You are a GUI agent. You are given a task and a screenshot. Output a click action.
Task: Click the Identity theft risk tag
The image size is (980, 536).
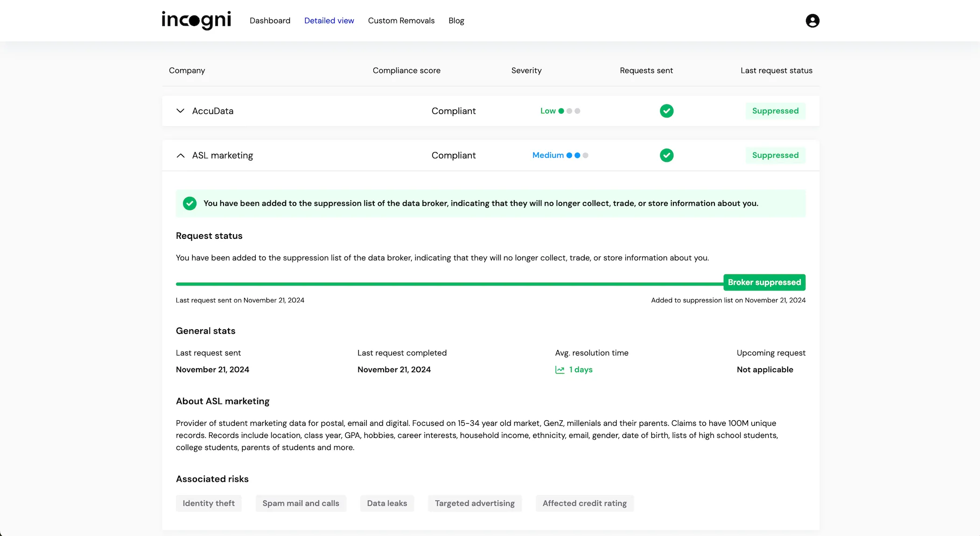pos(209,503)
